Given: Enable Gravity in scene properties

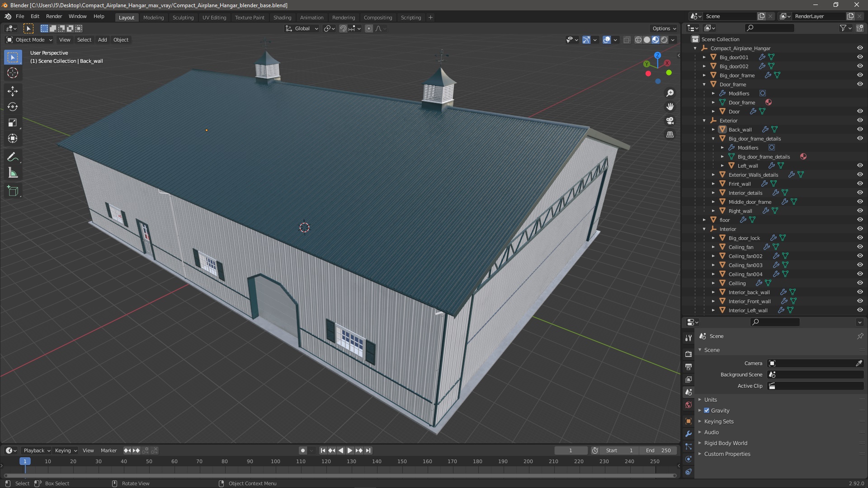Looking at the screenshot, I should point(707,411).
